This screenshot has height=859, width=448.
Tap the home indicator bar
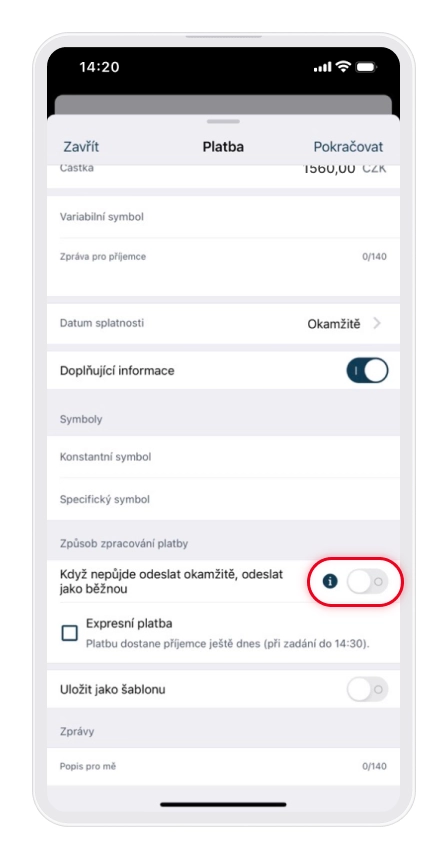click(223, 804)
